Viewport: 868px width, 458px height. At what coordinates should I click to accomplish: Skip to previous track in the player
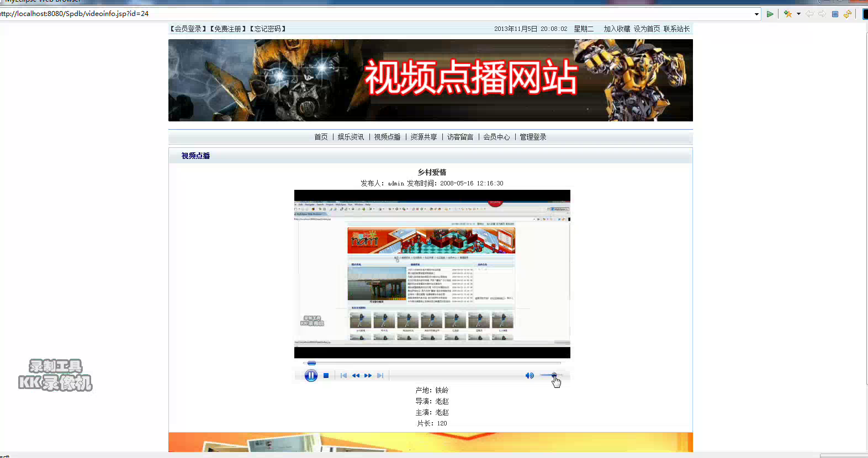(x=343, y=376)
